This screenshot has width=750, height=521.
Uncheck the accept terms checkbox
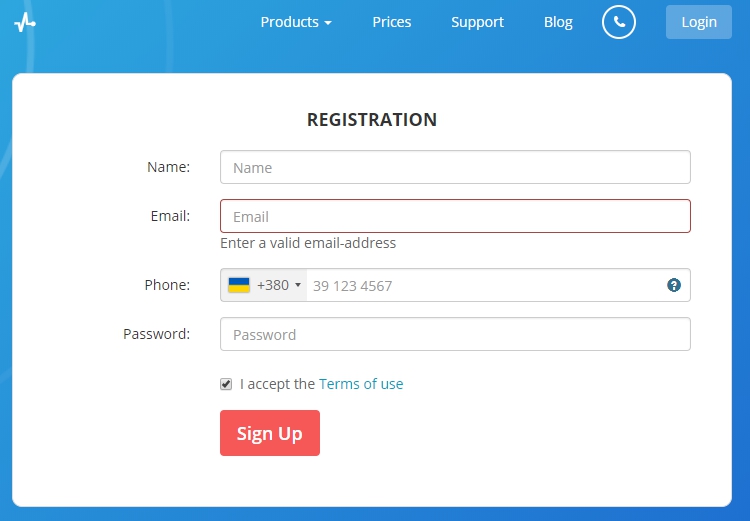226,384
